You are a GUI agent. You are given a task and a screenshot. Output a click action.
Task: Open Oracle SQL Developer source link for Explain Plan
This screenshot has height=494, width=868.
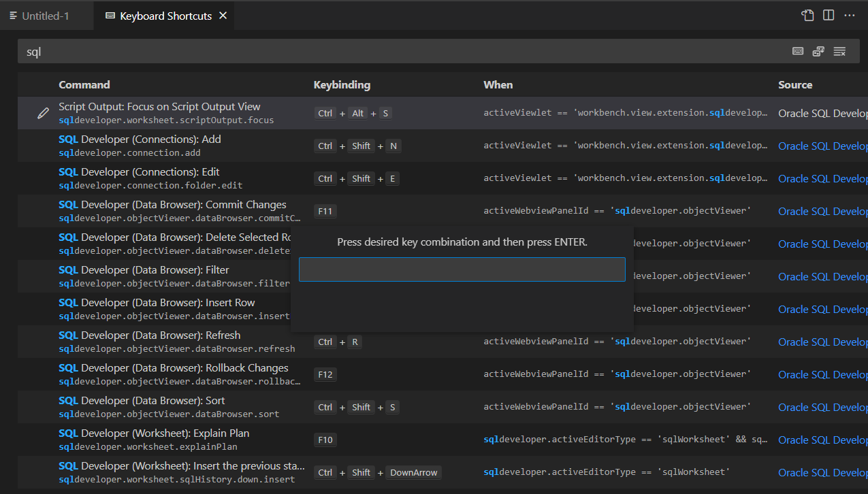823,440
